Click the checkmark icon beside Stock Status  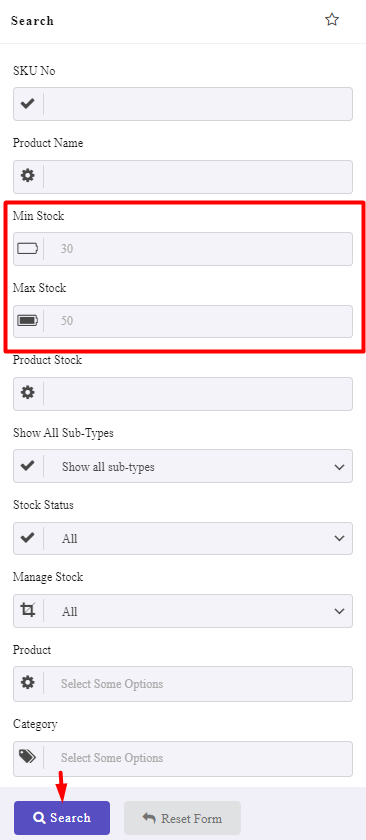tap(27, 538)
